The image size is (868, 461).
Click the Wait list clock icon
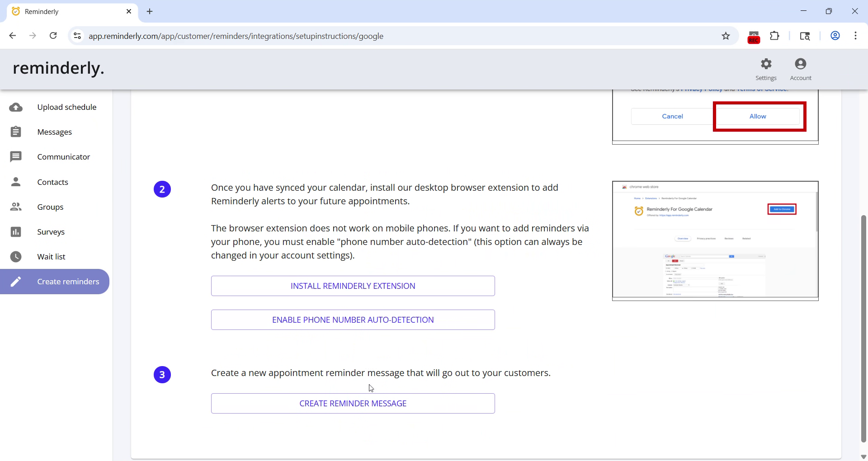[16, 257]
